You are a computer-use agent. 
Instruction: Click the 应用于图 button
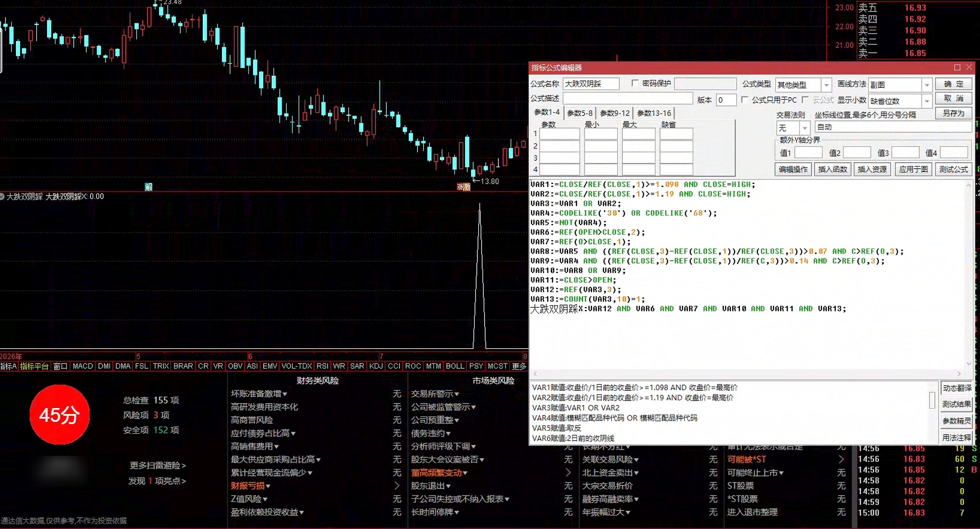913,169
